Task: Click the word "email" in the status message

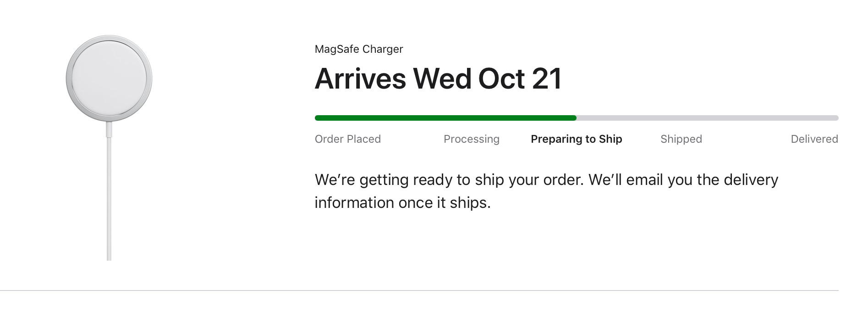Action: click(x=644, y=179)
